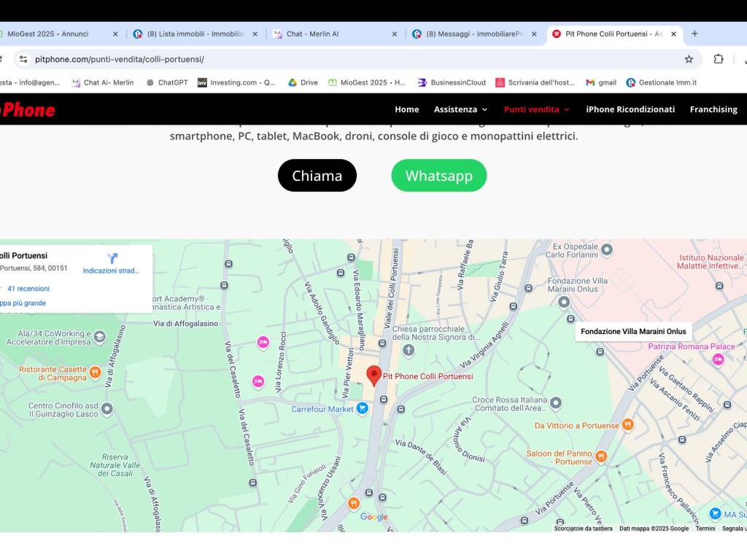
Task: Click Saloon del Panino restaurant marker
Action: 601,456
